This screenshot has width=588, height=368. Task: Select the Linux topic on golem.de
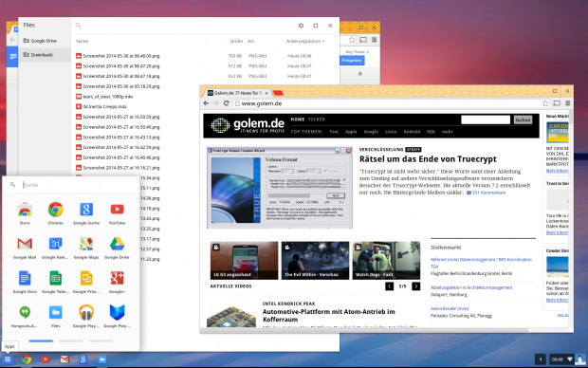pyautogui.click(x=391, y=132)
